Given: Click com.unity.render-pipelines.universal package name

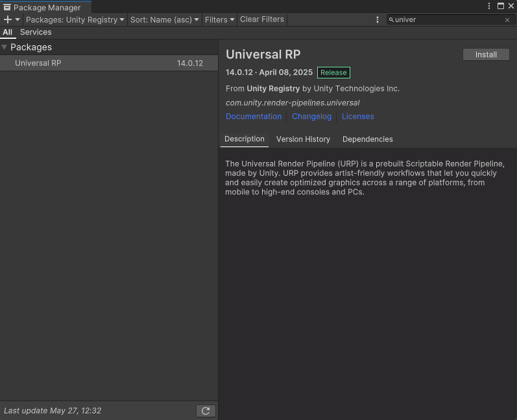Looking at the screenshot, I should [293, 103].
